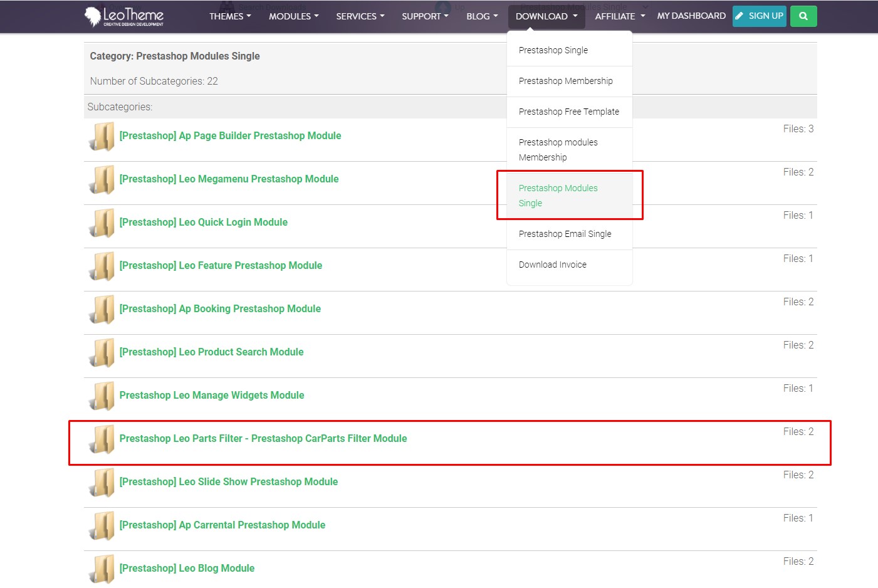Open the Ap Carrental folder icon
Viewport: 878px width, 588px height.
click(x=102, y=526)
